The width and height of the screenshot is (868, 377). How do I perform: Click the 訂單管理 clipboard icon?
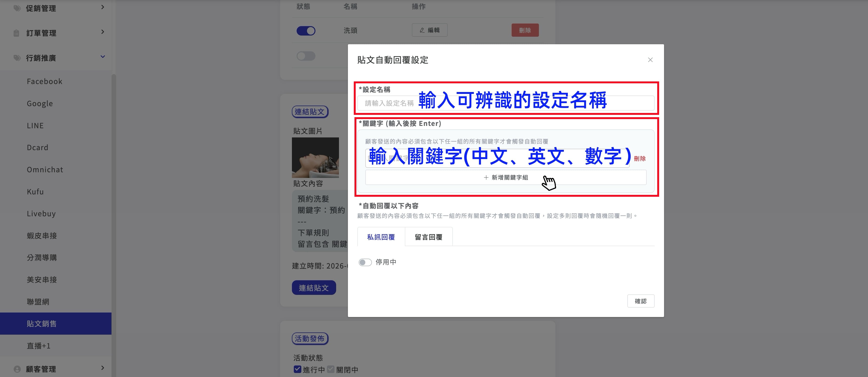16,33
